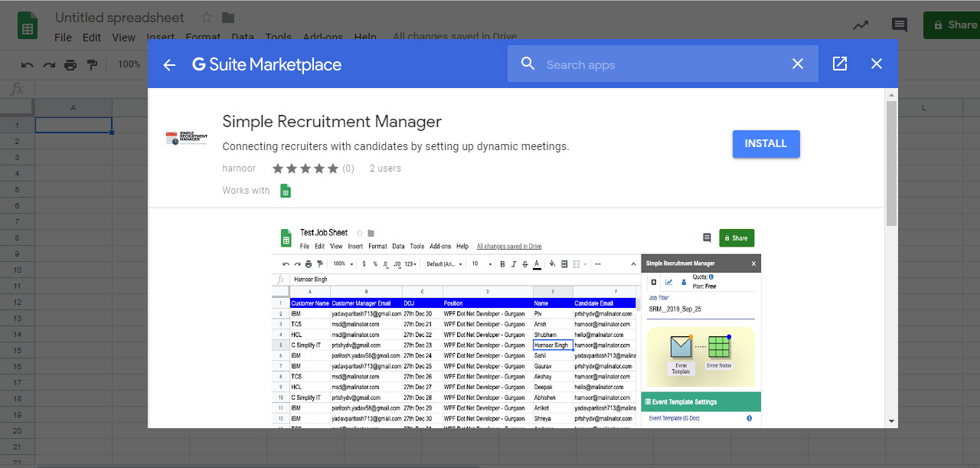
Task: Select row 15 by its header
Action: (x=17, y=350)
